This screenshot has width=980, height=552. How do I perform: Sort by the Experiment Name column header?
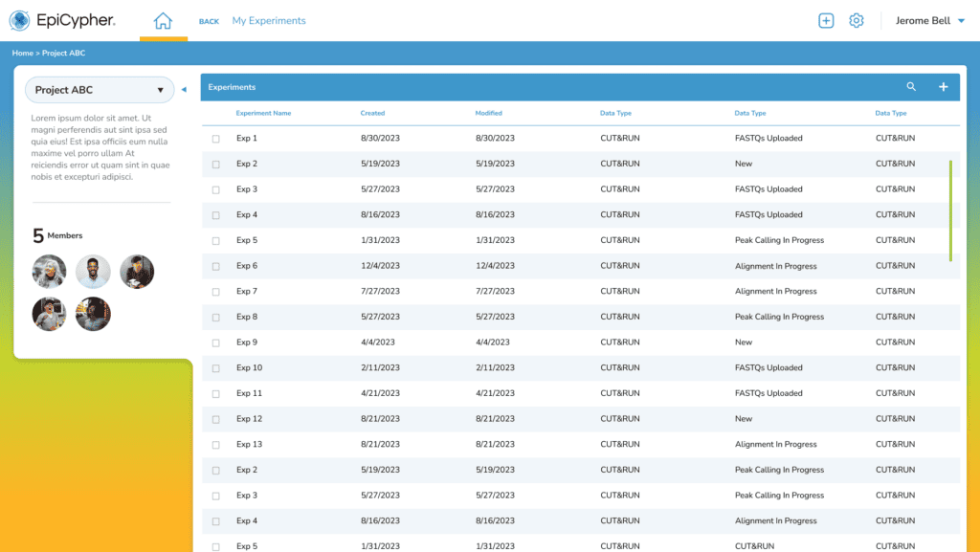click(263, 113)
